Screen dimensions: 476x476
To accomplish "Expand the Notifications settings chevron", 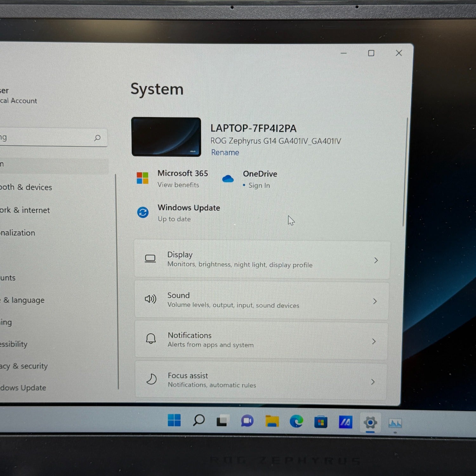I will [374, 341].
